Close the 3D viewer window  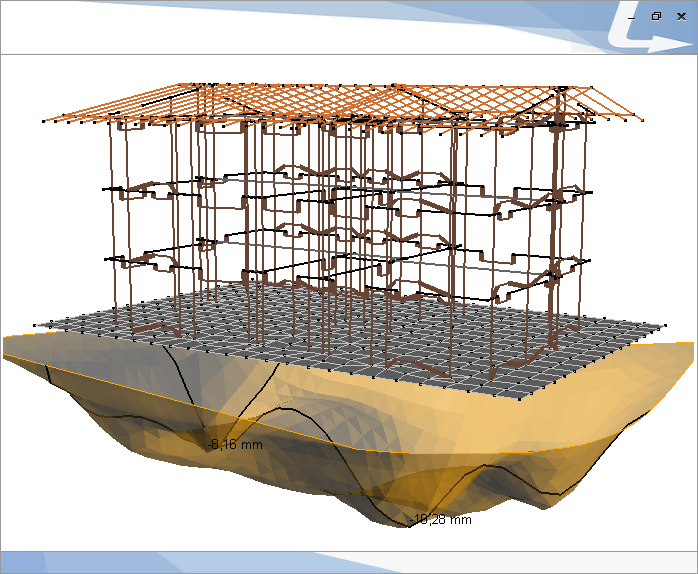pos(680,16)
